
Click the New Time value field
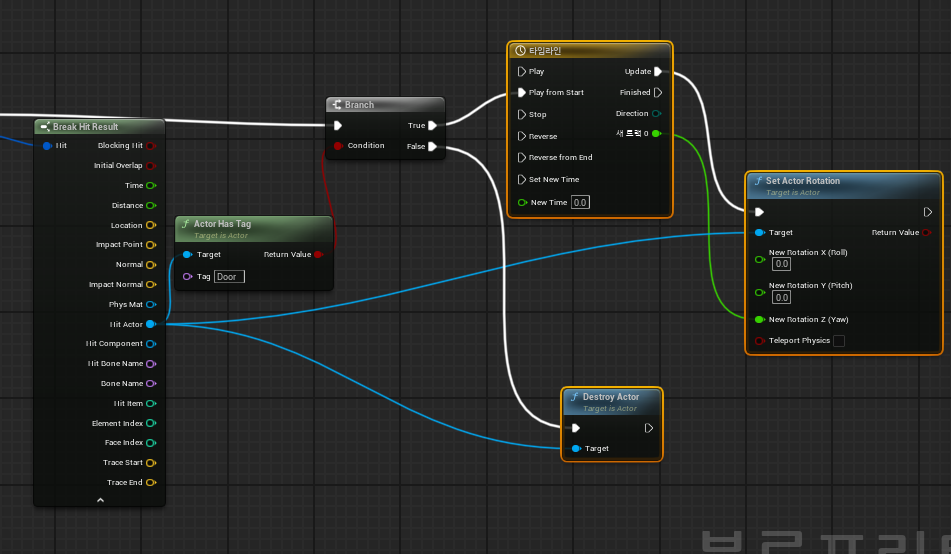[580, 203]
